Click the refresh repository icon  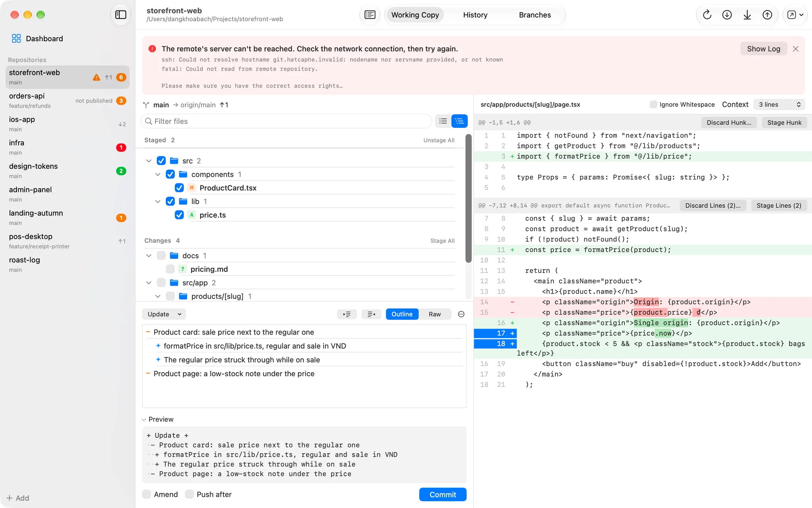click(x=707, y=15)
